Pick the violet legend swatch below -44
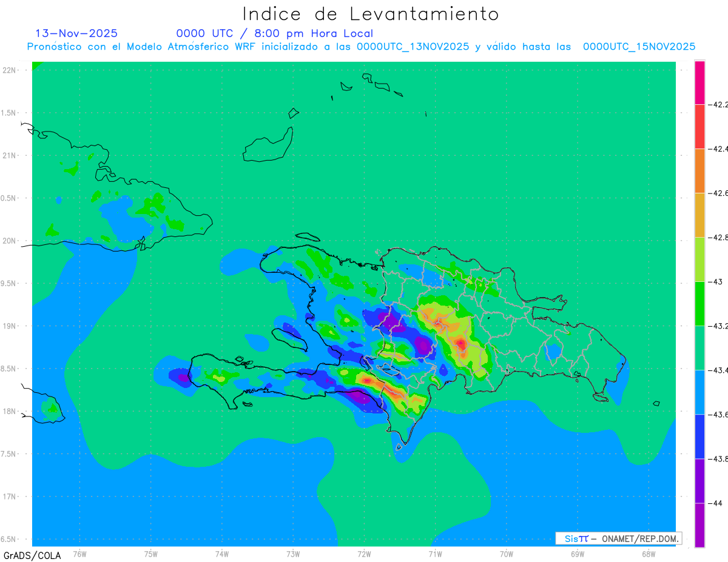This screenshot has height=562, width=728. click(699, 525)
